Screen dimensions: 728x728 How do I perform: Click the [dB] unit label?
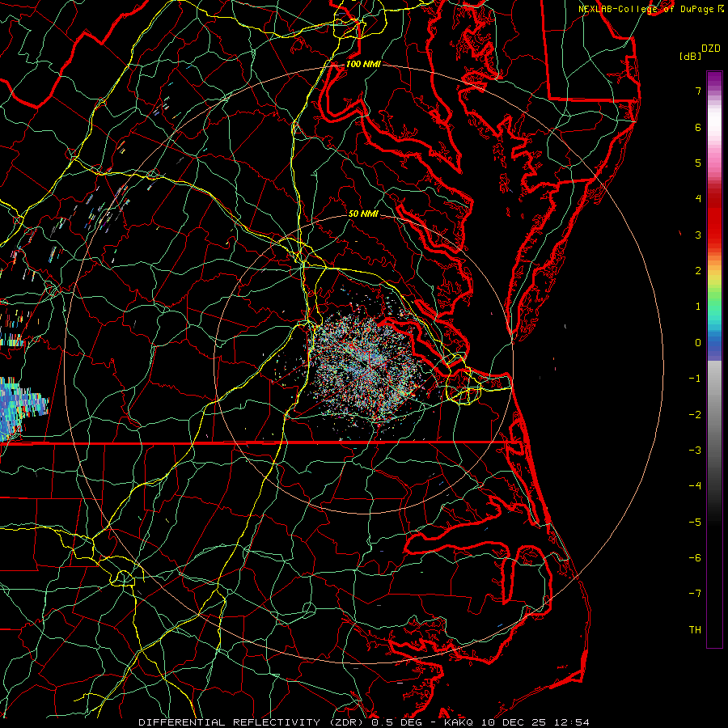(690, 56)
